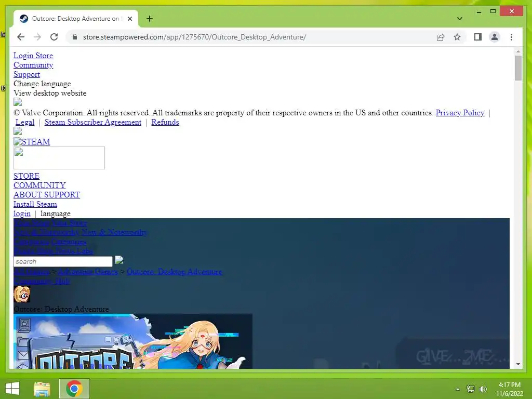532x399 pixels.
Task: Click View desktop website
Action: pyautogui.click(x=50, y=93)
